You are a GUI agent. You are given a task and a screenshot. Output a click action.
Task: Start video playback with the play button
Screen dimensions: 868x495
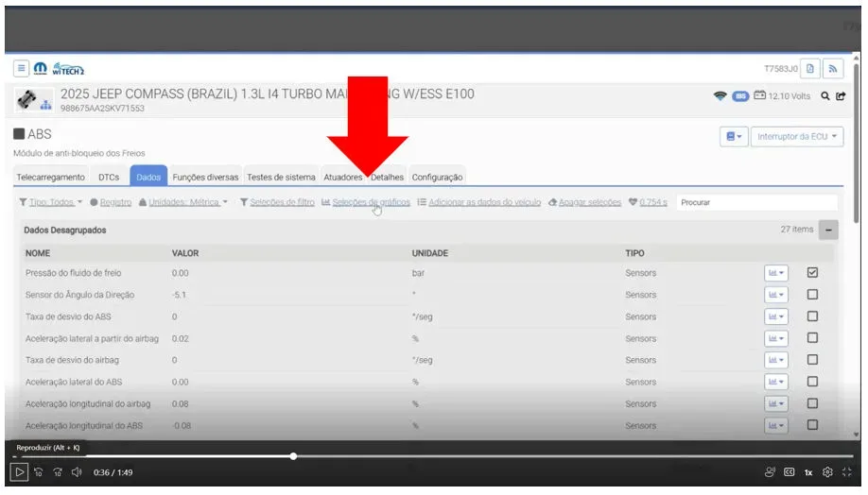click(19, 473)
